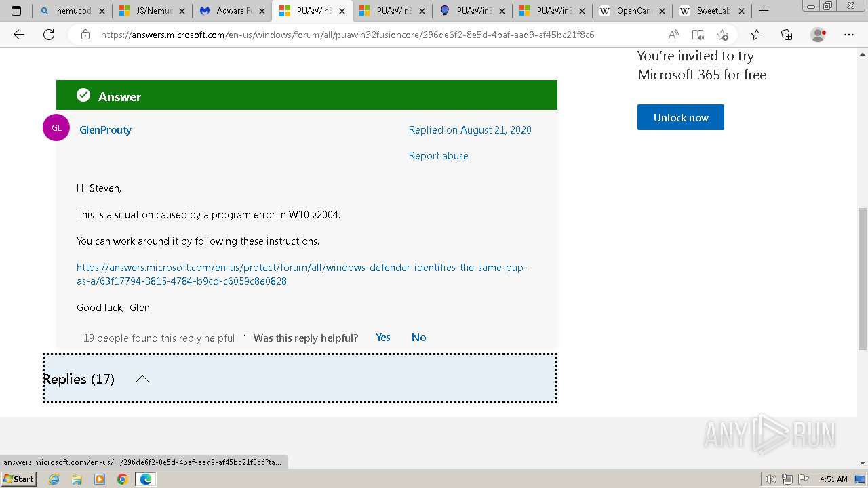The height and width of the screenshot is (488, 868).
Task: Close the nemucod search tab
Action: point(102,11)
